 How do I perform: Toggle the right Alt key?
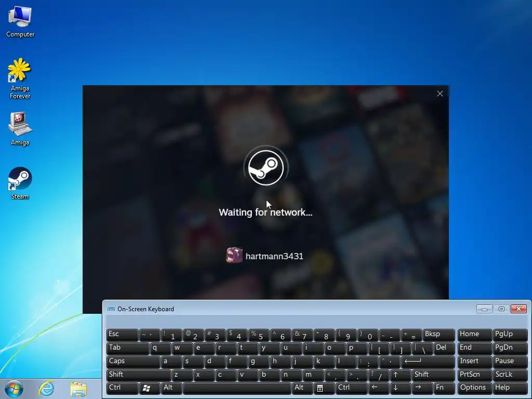point(302,388)
